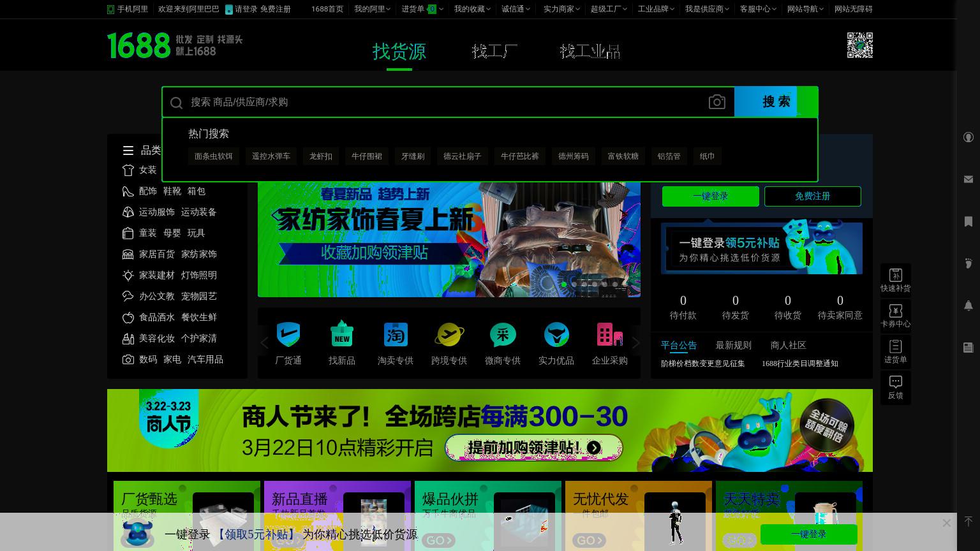Click 一键登录 button in login panel
The width and height of the screenshot is (980, 551).
[711, 196]
